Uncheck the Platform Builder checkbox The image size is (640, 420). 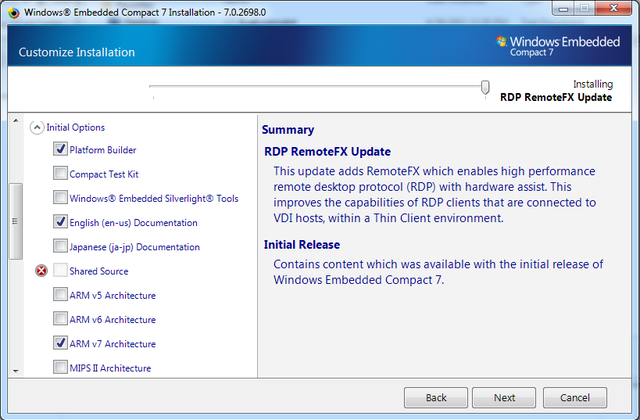(x=60, y=149)
